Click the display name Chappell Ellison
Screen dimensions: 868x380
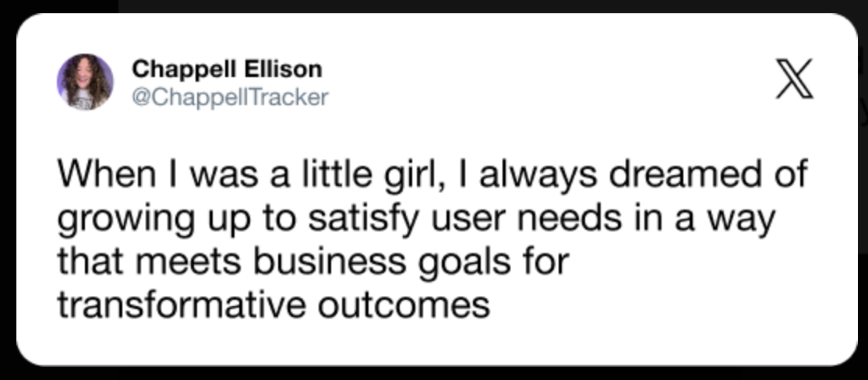tap(227, 69)
